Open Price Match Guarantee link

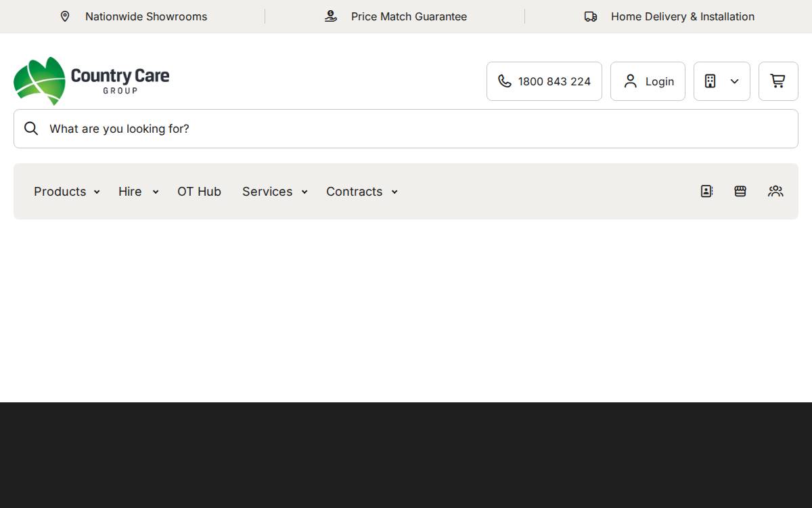[x=409, y=16]
